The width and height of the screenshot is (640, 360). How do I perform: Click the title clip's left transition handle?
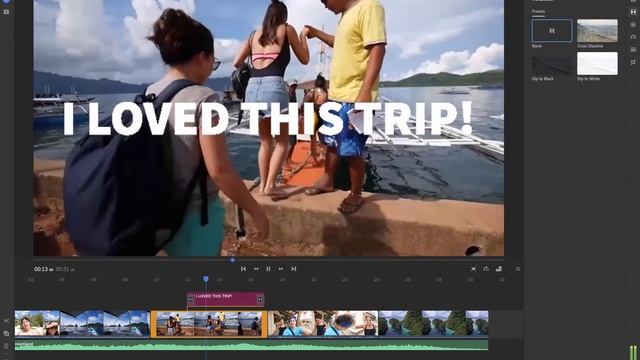point(191,300)
